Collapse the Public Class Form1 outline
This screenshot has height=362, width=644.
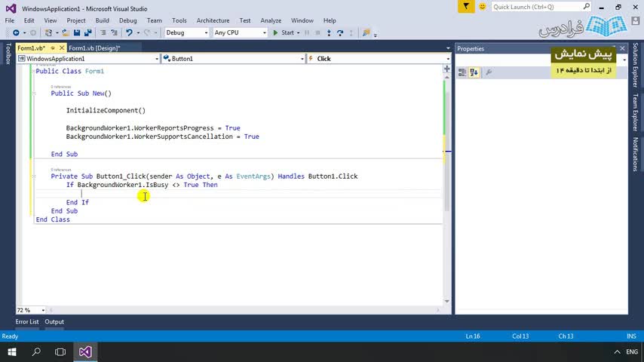(33, 71)
